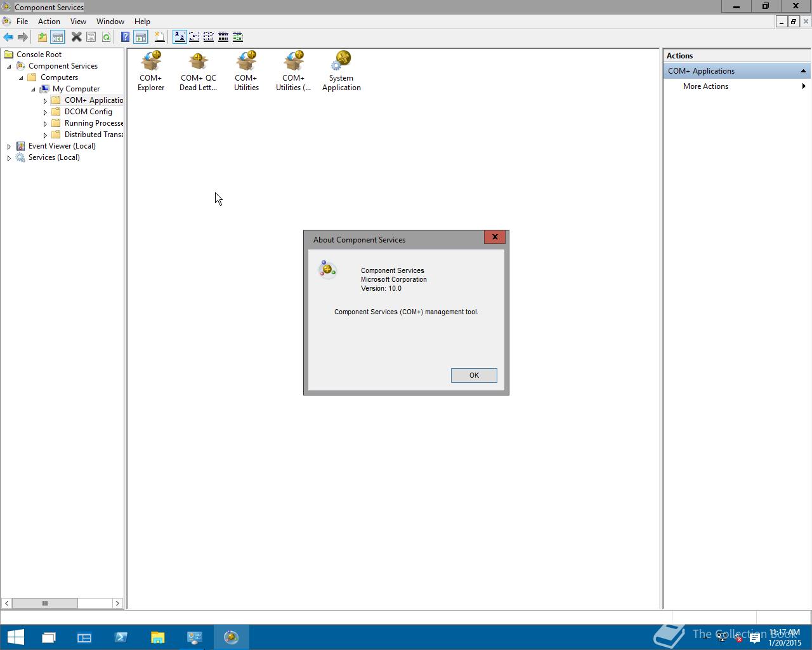Click the Delete X icon in toolbar

[76, 37]
